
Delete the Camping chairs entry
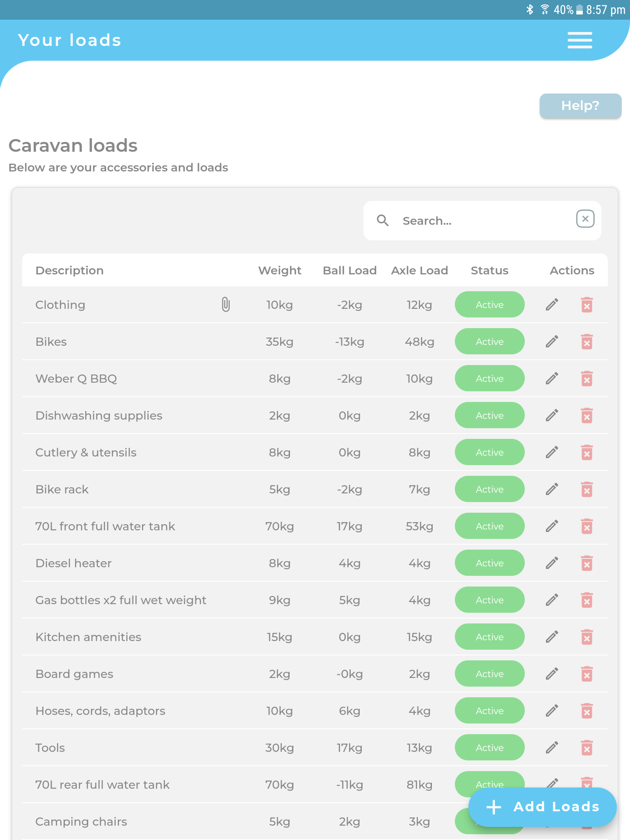click(587, 822)
